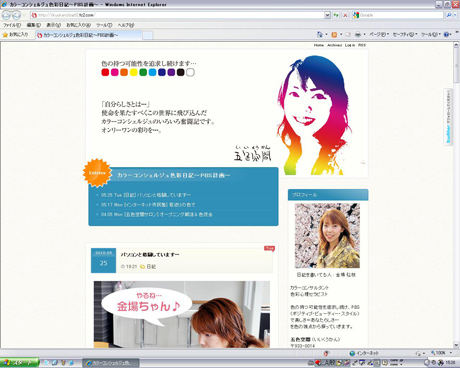
Task: Open the 編集 menu
Action: click(33, 25)
